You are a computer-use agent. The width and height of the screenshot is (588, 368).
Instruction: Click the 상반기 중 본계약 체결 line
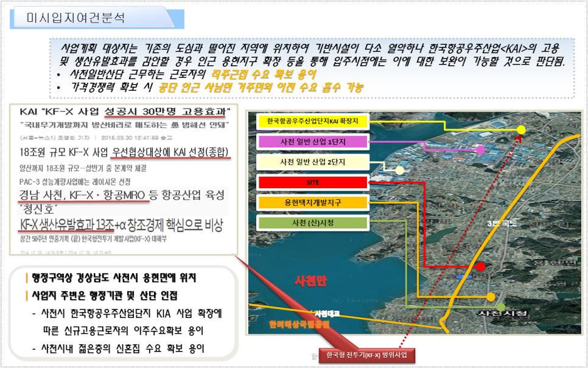(83, 168)
